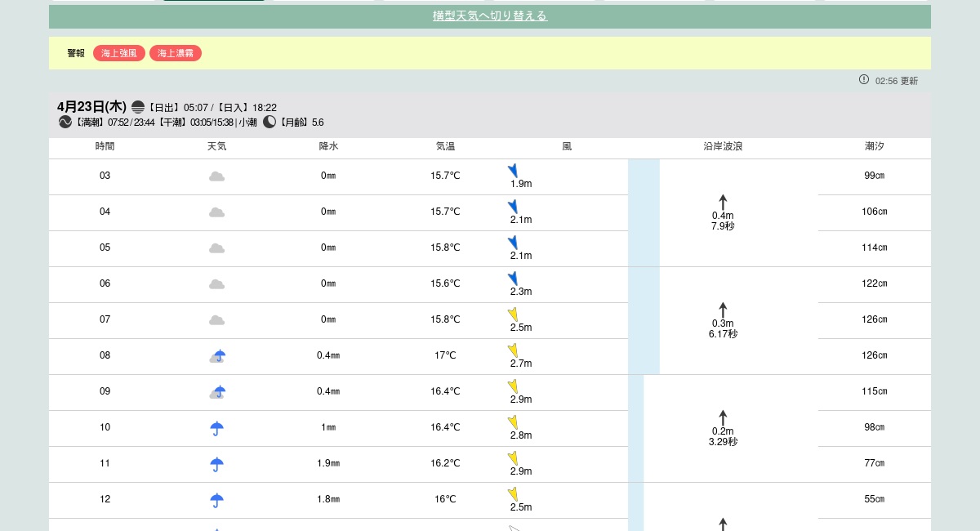The image size is (980, 531).
Task: Click the blue wind arrow in the 04 row
Action: [513, 207]
